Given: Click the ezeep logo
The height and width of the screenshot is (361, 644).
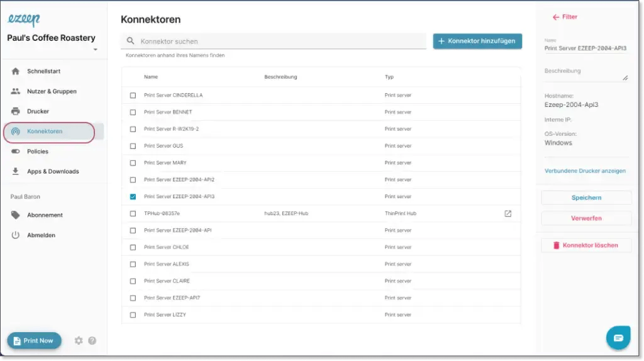Looking at the screenshot, I should pyautogui.click(x=24, y=20).
